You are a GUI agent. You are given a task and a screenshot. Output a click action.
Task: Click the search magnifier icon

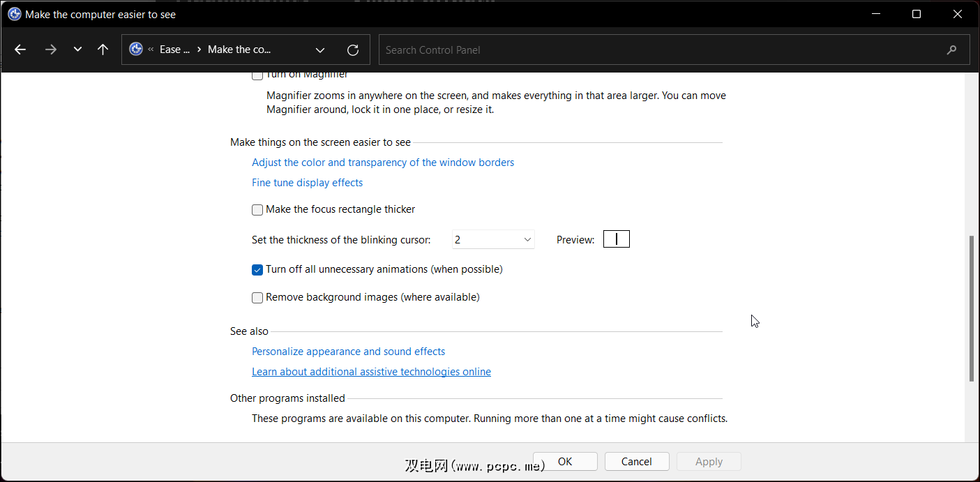(x=951, y=50)
